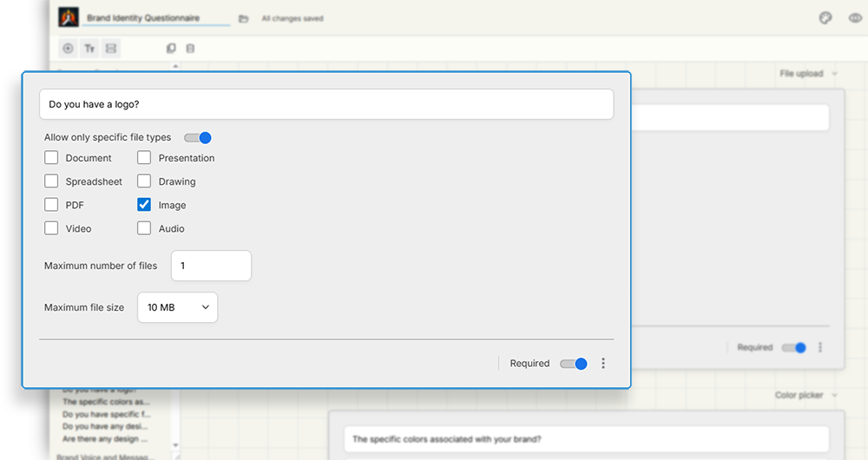Screen dimensions: 868x460
Task: Click the Brand Identity Questionnaire title field
Action: pyautogui.click(x=156, y=18)
